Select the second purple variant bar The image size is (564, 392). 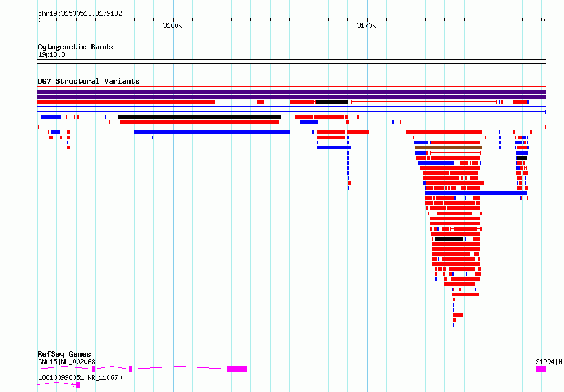click(x=292, y=97)
